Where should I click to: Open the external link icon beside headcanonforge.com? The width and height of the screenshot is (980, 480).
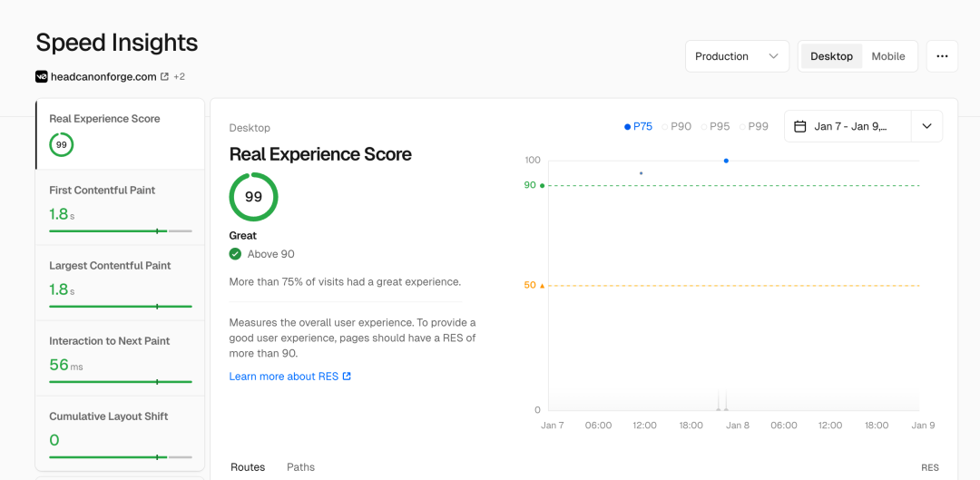(164, 77)
